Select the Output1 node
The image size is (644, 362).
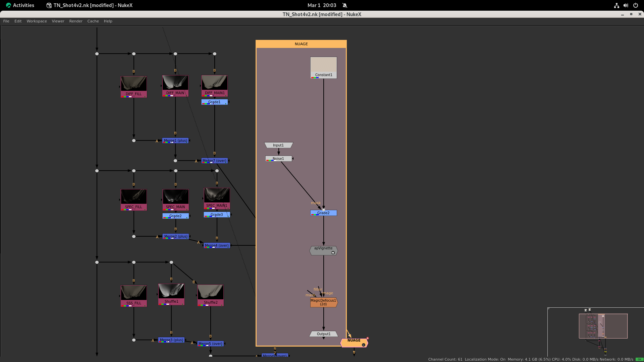pos(323,334)
